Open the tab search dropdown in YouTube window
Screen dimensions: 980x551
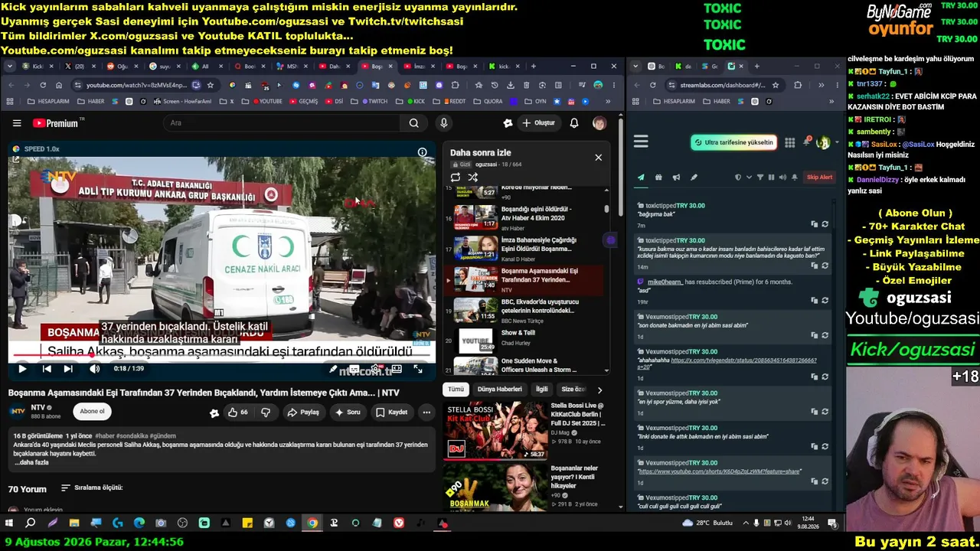click(10, 67)
